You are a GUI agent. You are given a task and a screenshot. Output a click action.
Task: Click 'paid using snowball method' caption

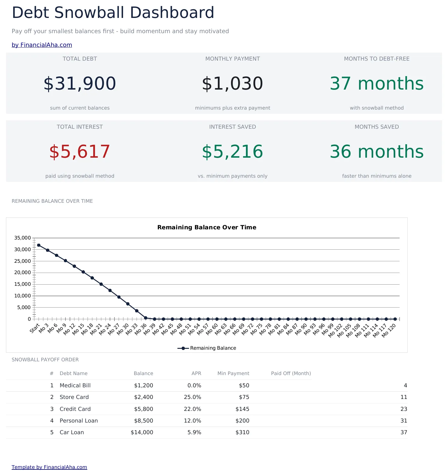point(80,176)
